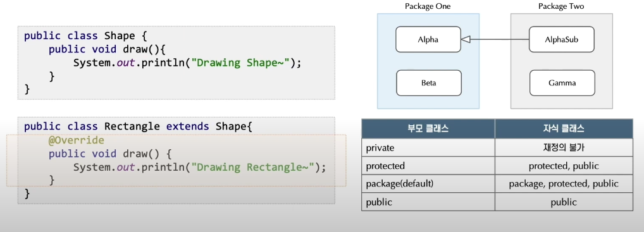Viewport: 644px width, 232px height.
Task: Select the Gamma class box
Action: (562, 83)
